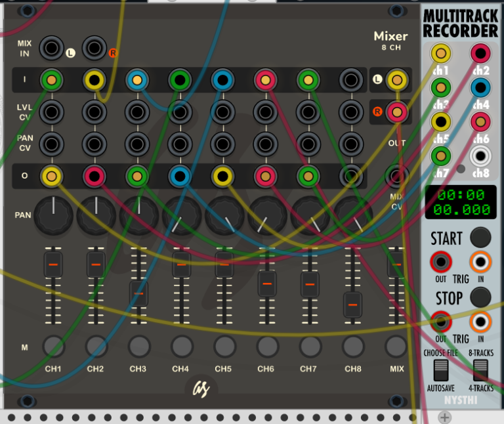Click channel 1 PAN CV jack

click(51, 144)
